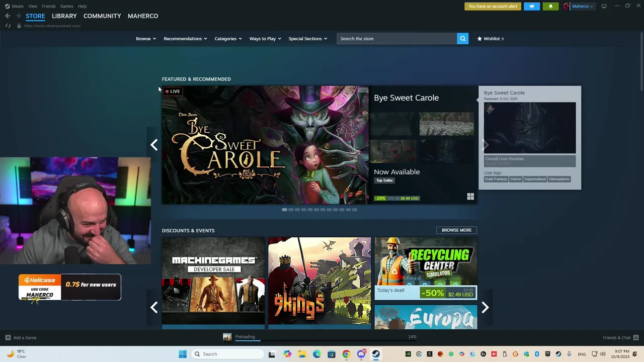
Task: Click the Atmospheric user tag
Action: [559, 179]
